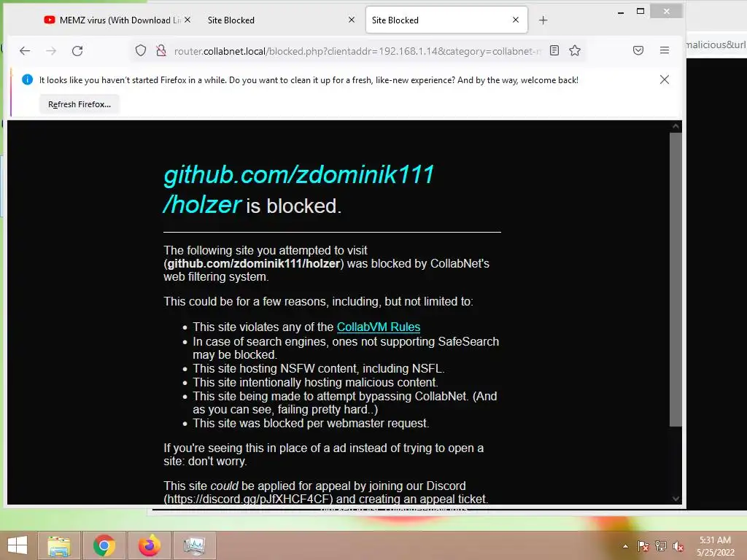This screenshot has width=747, height=560.
Task: Open the Action Center flag icon
Action: point(643,546)
